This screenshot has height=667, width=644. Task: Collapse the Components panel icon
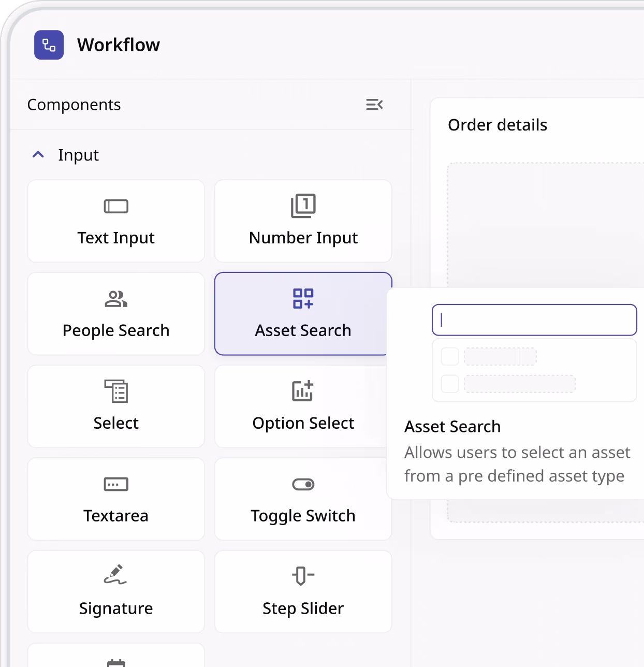374,105
